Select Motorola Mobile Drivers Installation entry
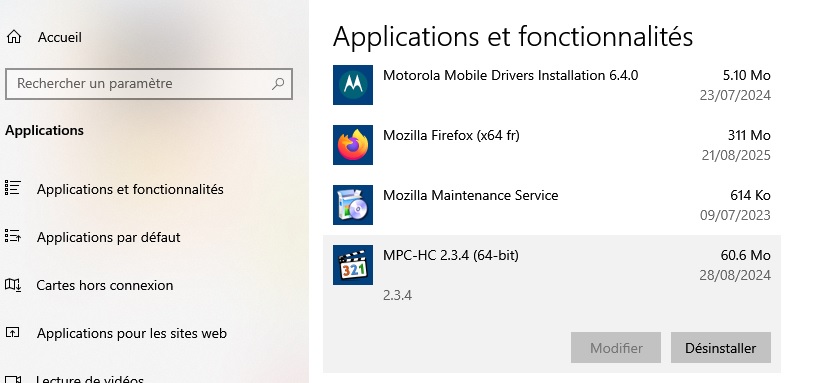Image resolution: width=816 pixels, height=383 pixels. click(x=552, y=85)
